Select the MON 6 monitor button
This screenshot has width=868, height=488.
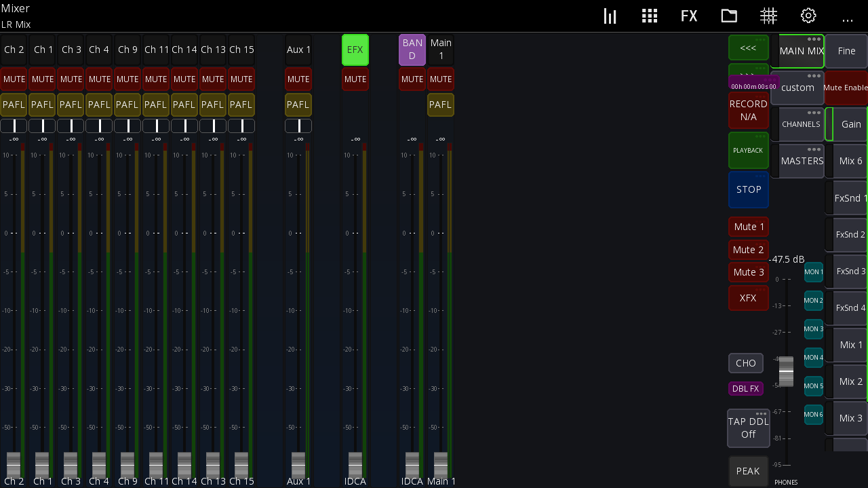click(814, 415)
